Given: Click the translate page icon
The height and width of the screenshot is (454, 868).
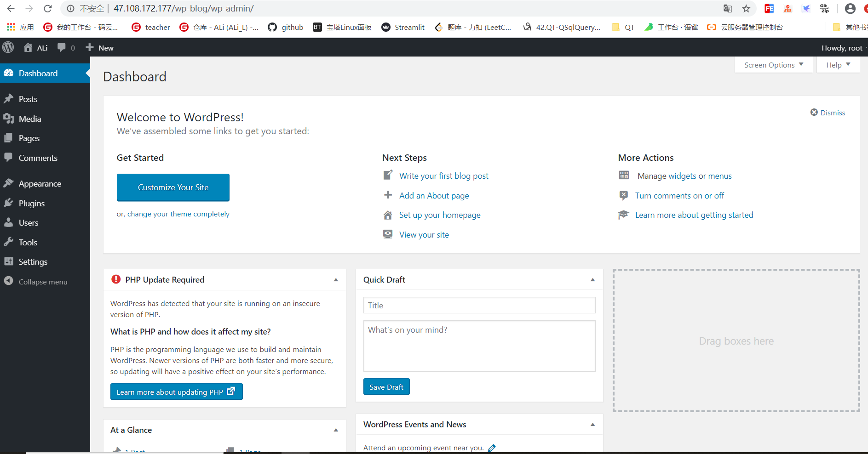Looking at the screenshot, I should click(x=728, y=9).
